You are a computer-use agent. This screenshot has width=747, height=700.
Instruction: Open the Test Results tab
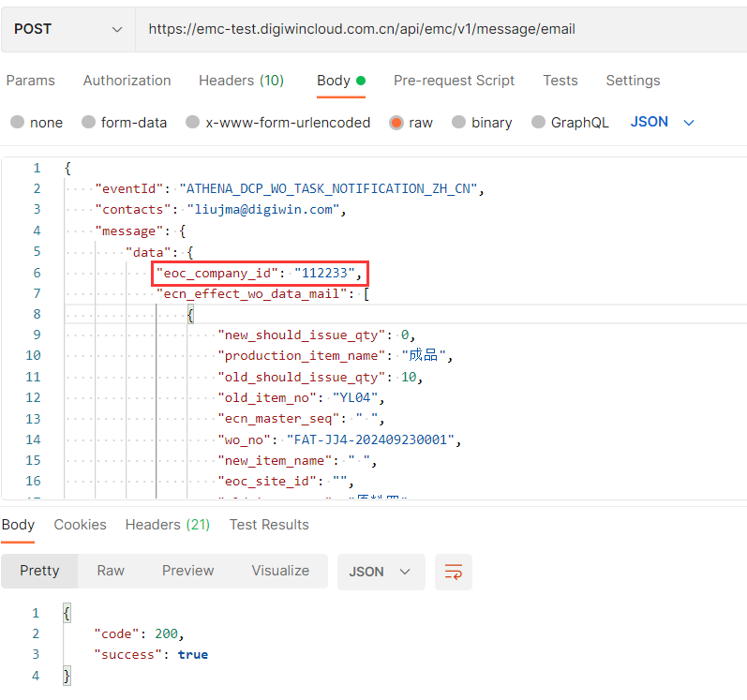[269, 525]
